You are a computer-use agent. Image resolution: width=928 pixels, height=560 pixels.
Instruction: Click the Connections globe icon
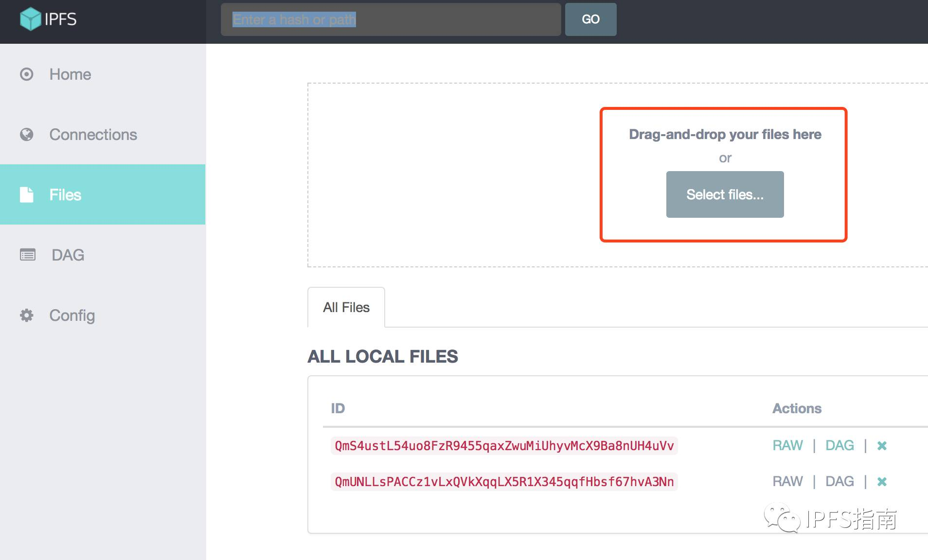[x=27, y=134]
